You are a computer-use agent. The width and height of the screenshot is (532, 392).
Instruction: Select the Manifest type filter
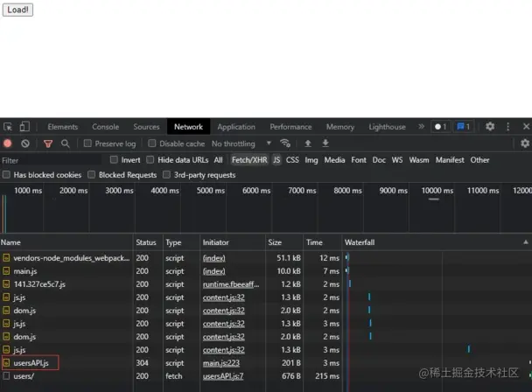tap(450, 160)
